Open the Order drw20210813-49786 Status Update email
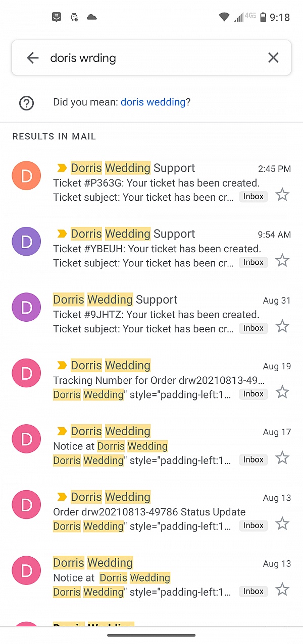Viewport: 303px width, 644px height. coord(151,511)
